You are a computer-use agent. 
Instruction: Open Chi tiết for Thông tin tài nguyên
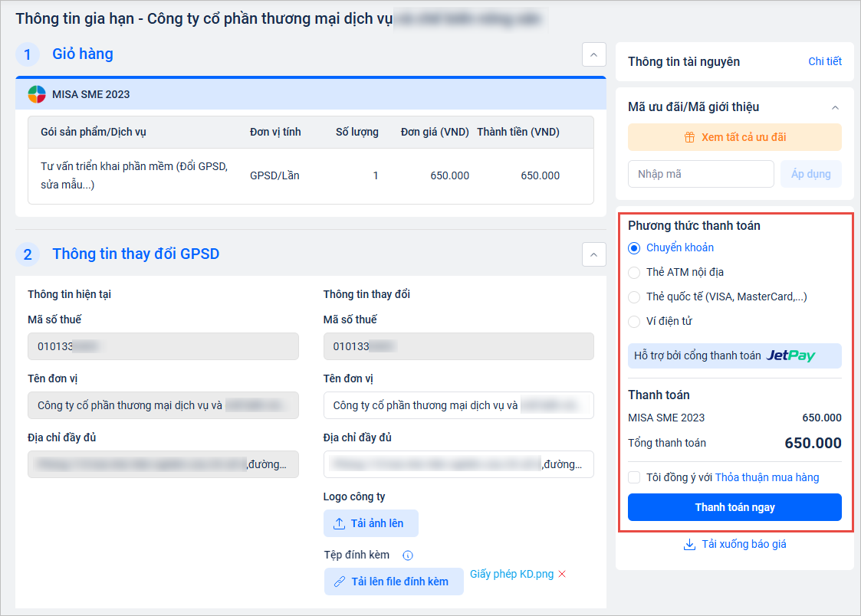coord(824,61)
